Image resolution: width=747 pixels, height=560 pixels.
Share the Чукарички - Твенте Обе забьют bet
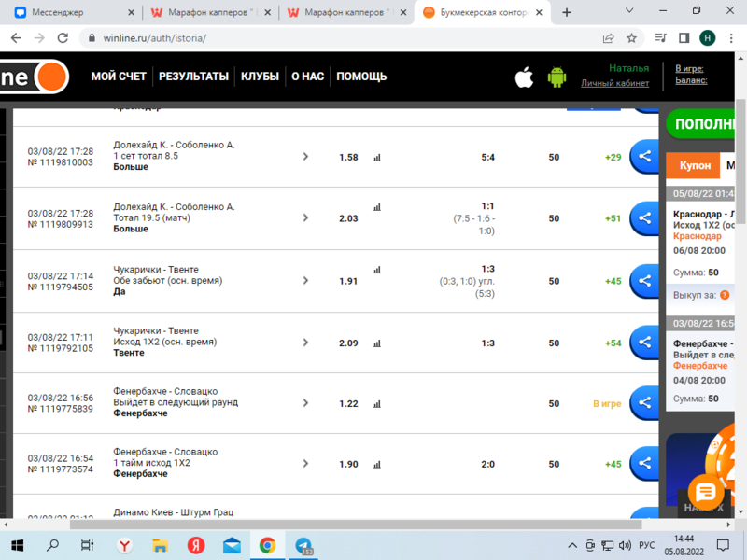pos(643,281)
